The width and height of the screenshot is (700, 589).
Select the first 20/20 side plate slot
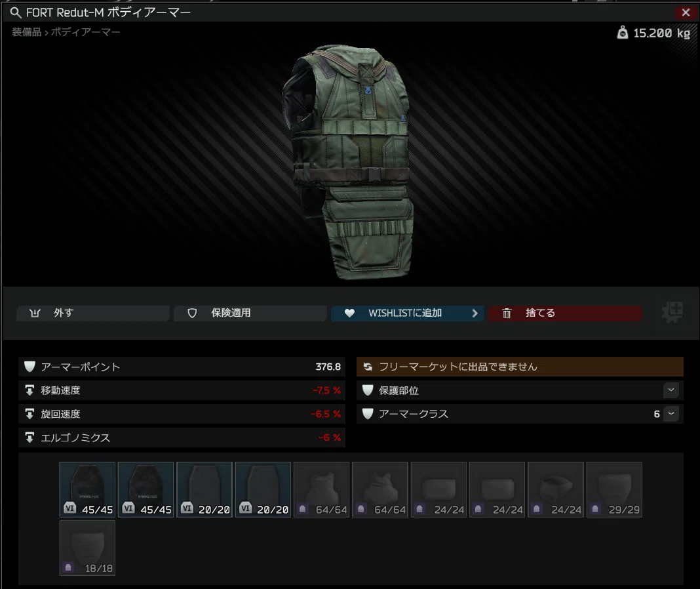tap(204, 489)
